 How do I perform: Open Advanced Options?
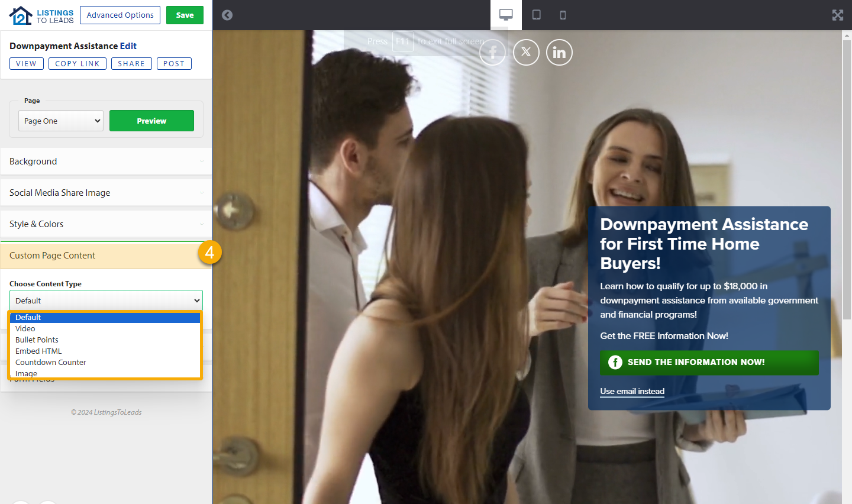(x=120, y=15)
